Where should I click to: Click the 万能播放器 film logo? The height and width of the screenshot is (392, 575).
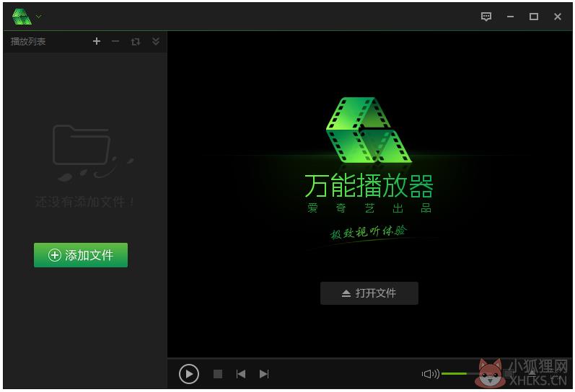[x=369, y=130]
